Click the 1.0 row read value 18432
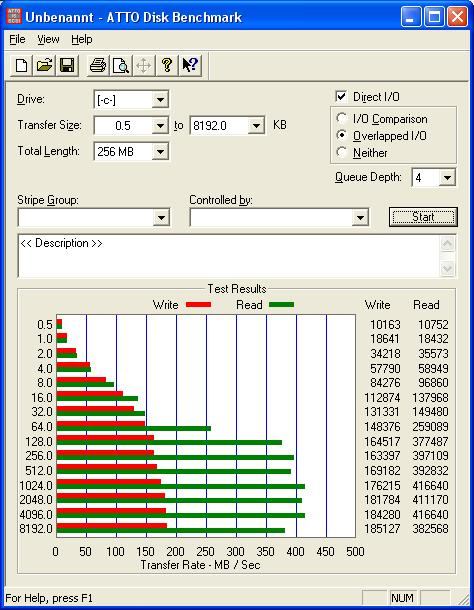This screenshot has width=474, height=610. point(433,338)
